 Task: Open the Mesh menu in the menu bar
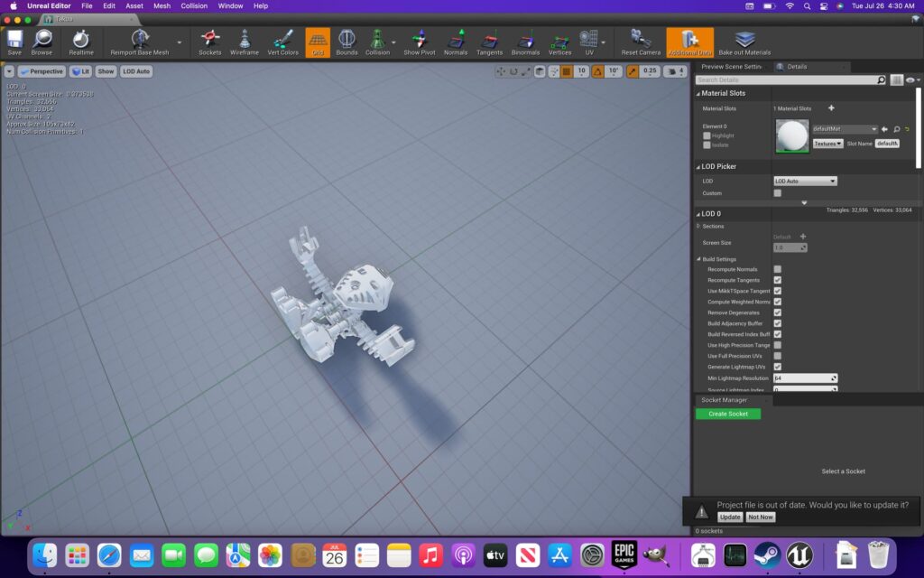161,5
